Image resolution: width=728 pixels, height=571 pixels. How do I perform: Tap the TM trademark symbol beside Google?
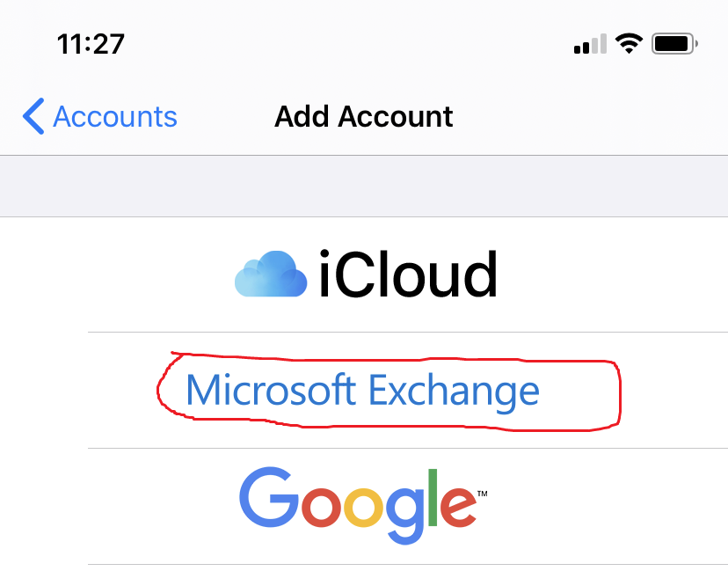[483, 494]
